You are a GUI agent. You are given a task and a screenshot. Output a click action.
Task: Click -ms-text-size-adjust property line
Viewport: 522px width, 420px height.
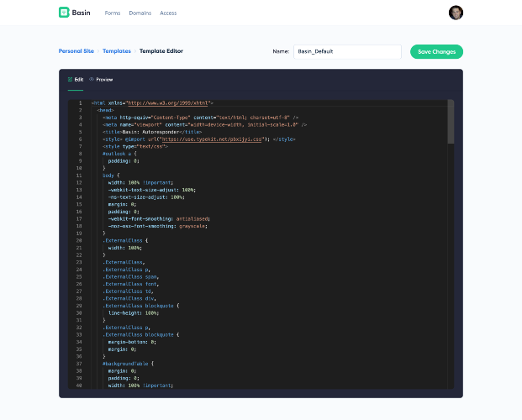click(x=146, y=197)
